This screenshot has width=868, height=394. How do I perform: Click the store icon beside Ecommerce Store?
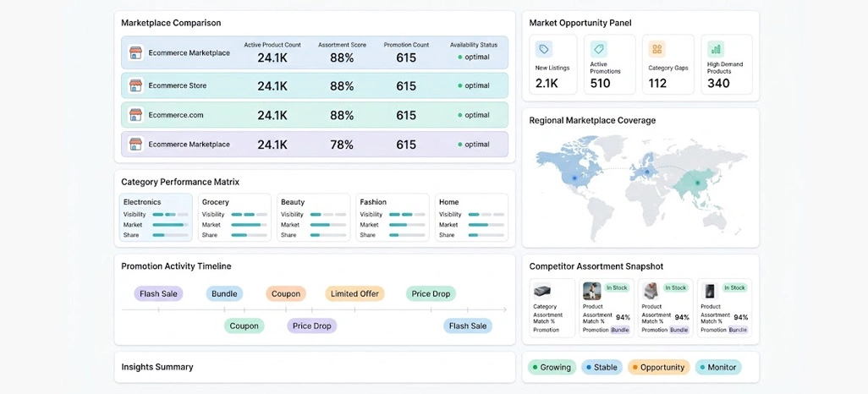coord(135,85)
